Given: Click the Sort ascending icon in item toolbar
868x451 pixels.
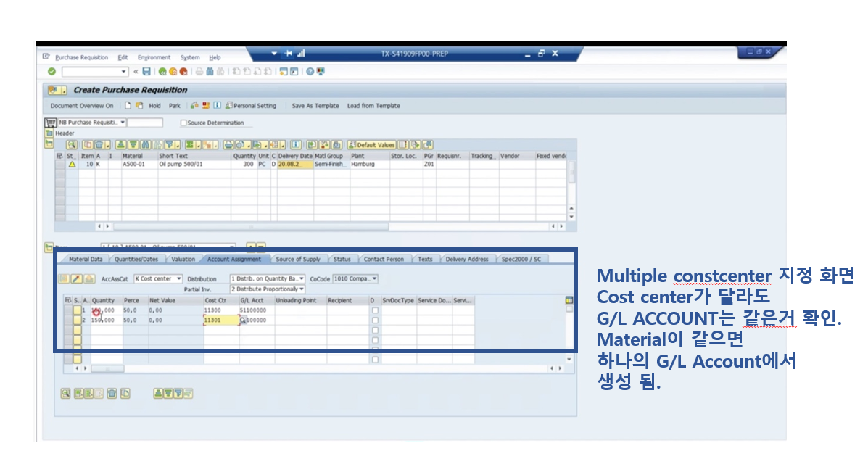Looking at the screenshot, I should pos(121,144).
